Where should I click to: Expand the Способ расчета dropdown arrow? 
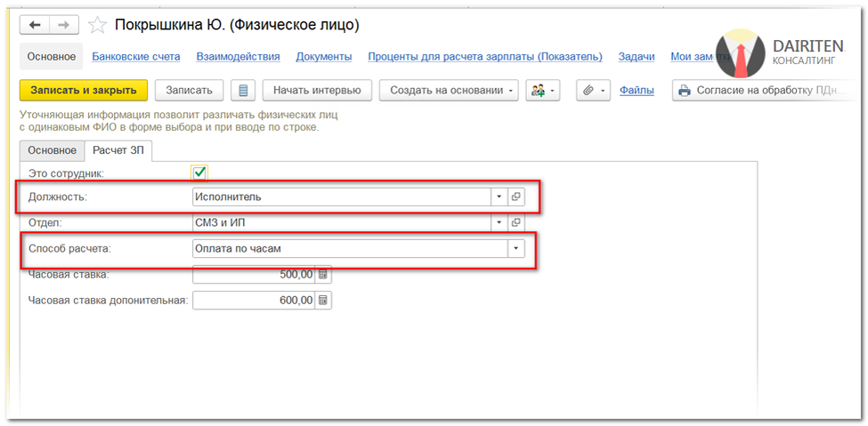click(516, 248)
